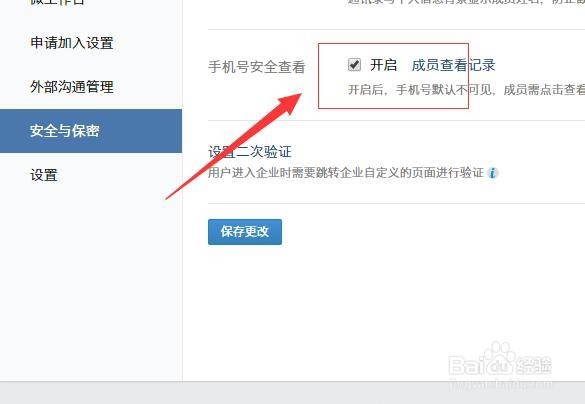Click the 经验 watermark text
The height and width of the screenshot is (404, 585).
tap(534, 365)
